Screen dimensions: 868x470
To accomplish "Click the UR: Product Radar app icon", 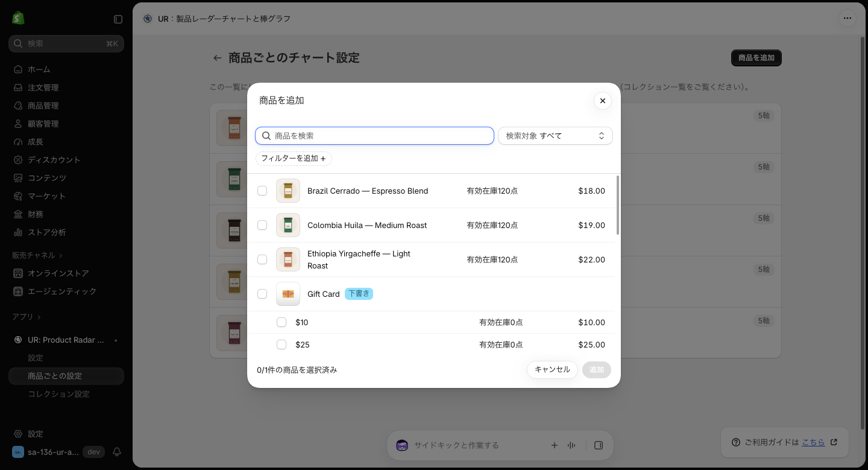I will click(x=18, y=340).
